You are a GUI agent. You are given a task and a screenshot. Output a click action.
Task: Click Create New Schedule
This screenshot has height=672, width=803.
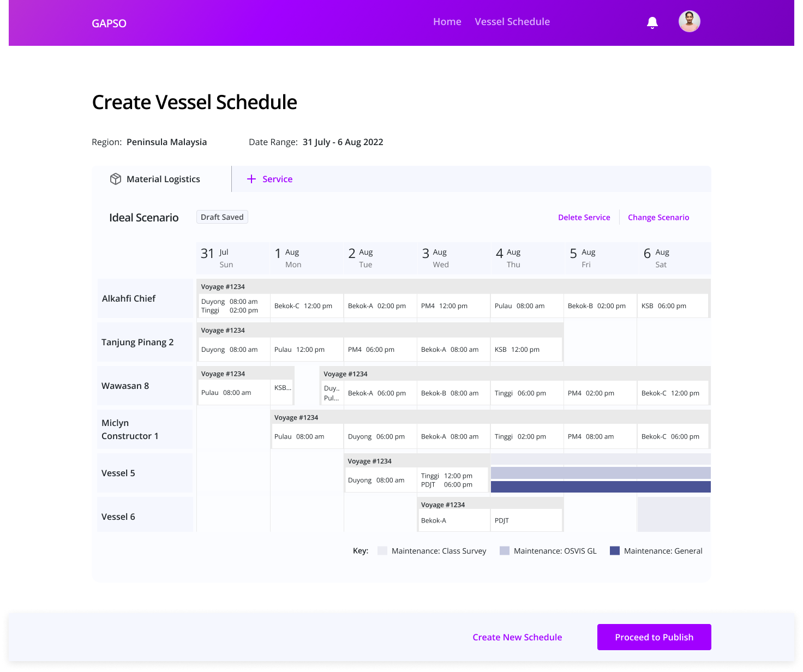(x=517, y=637)
